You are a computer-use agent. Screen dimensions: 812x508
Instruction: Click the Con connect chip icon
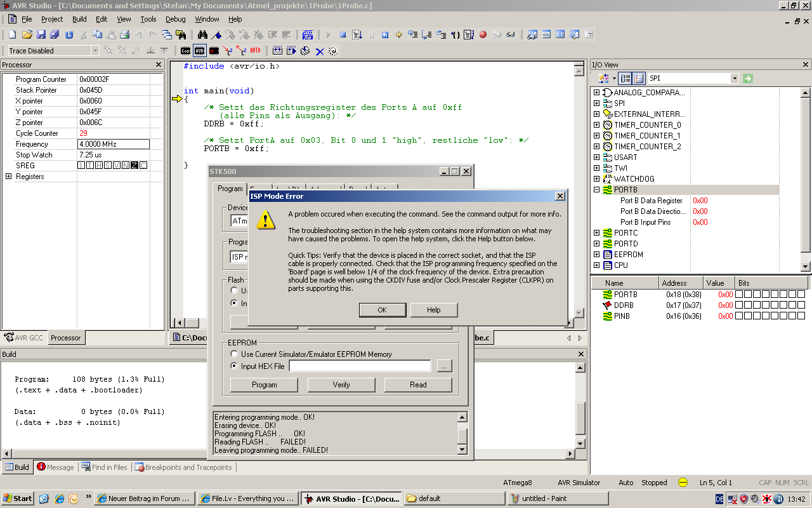pos(185,50)
